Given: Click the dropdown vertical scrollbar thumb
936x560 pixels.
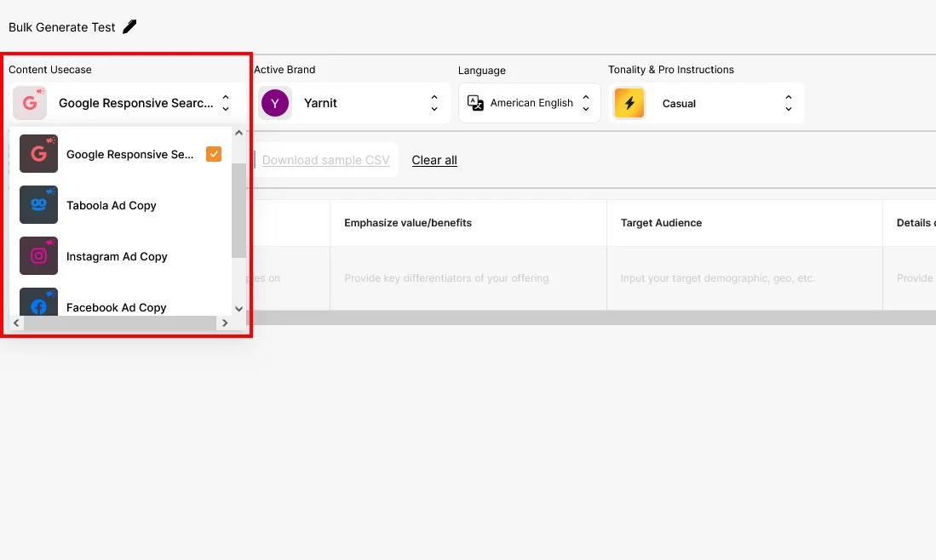Looking at the screenshot, I should coord(238,210).
